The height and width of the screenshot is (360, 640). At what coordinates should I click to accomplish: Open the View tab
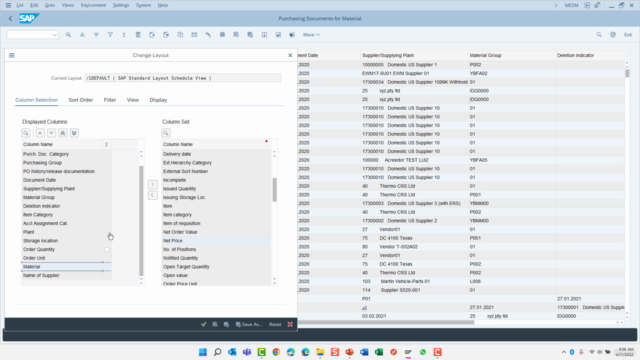coord(133,100)
